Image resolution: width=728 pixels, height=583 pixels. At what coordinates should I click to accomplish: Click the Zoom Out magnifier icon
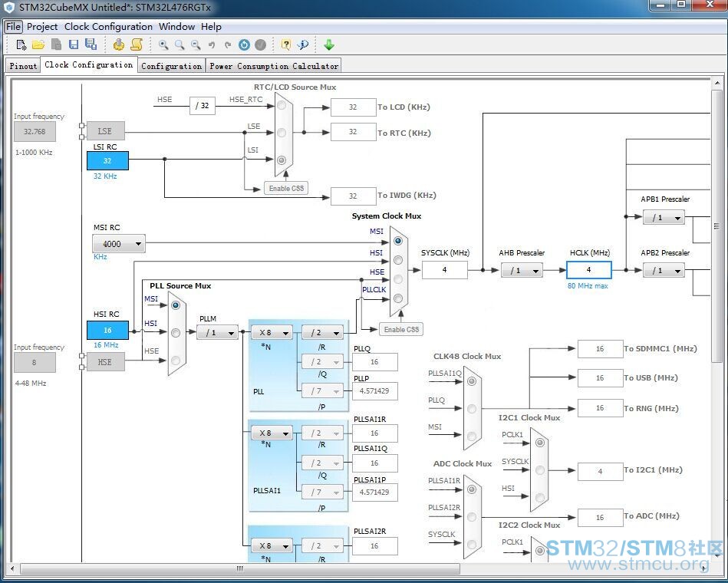(196, 44)
